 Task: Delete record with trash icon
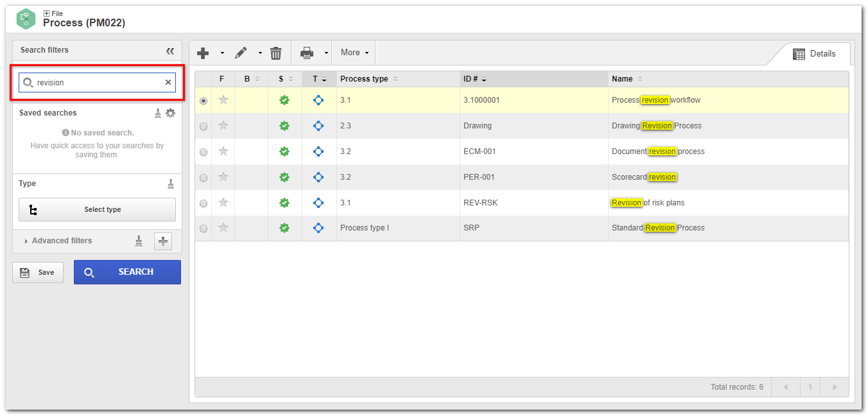coord(276,53)
